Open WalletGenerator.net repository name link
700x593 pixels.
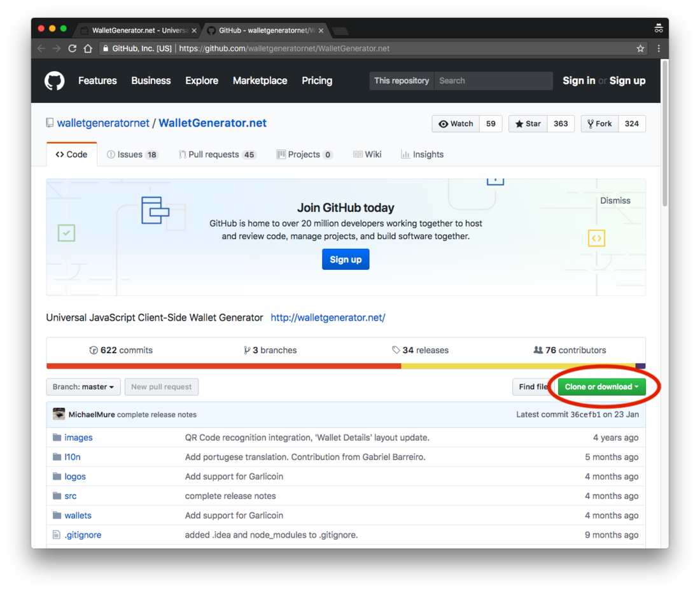click(x=213, y=123)
